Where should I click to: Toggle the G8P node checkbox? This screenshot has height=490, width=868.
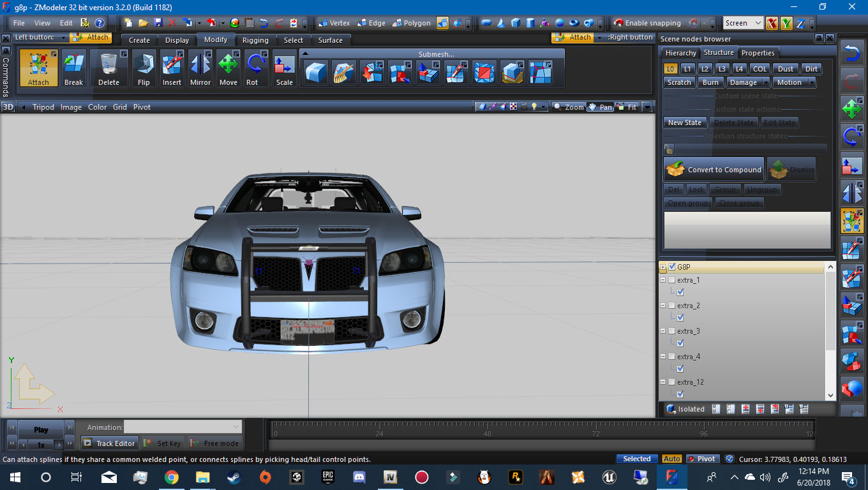click(x=672, y=267)
